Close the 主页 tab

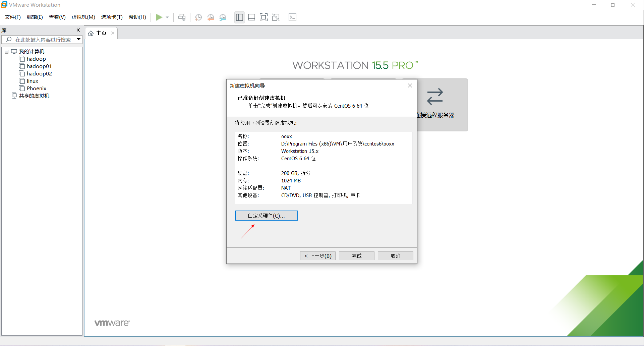[x=113, y=33]
